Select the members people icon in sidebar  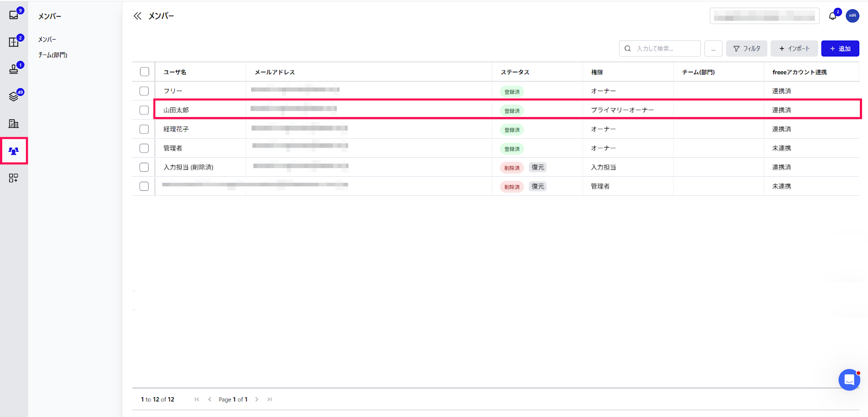click(x=14, y=151)
